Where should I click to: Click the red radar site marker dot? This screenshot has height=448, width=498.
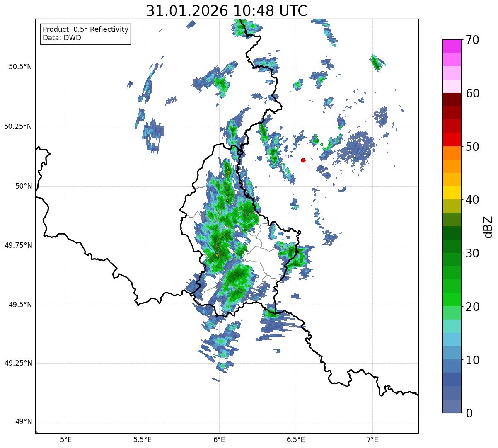click(x=303, y=160)
